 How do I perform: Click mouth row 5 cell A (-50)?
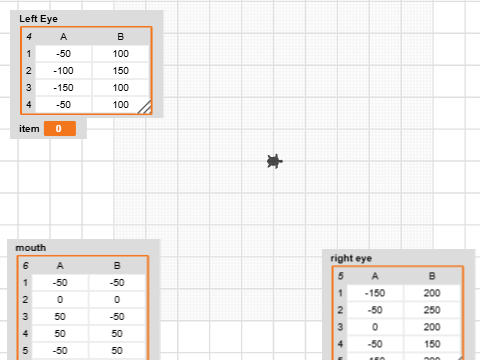click(x=60, y=351)
